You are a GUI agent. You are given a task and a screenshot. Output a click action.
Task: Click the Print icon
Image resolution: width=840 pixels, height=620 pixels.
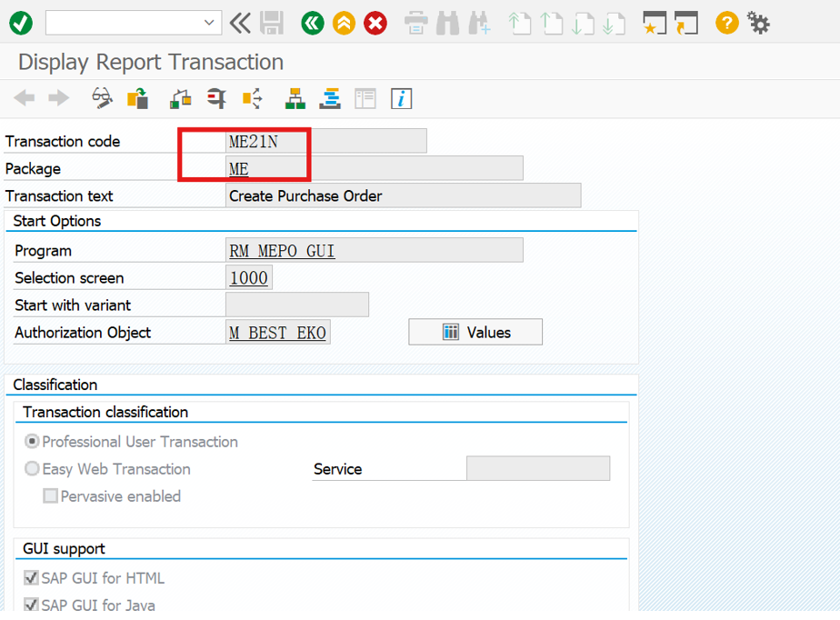[415, 23]
